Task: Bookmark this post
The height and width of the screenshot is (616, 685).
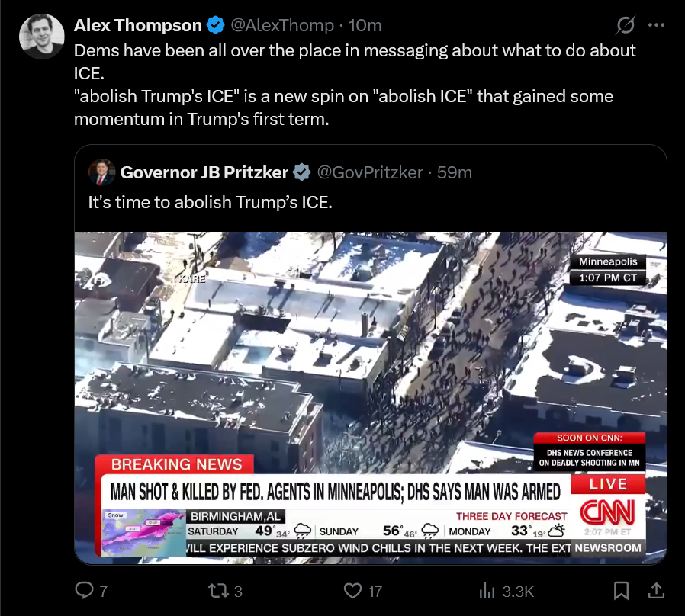Action: (621, 591)
